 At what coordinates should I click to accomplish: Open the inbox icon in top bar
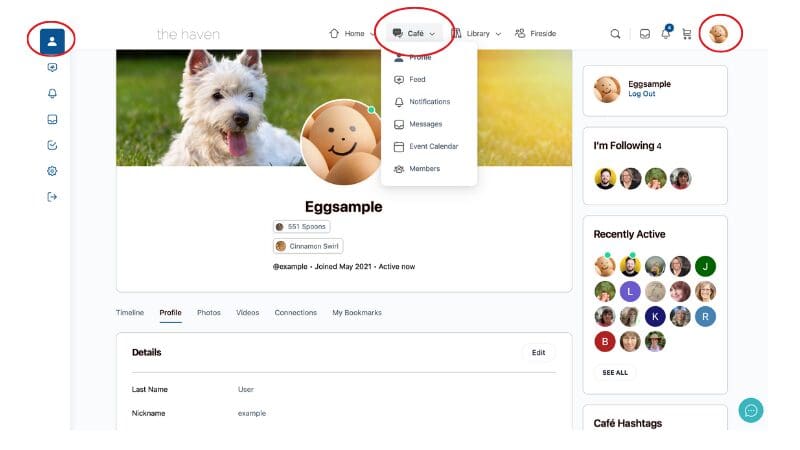tap(645, 34)
